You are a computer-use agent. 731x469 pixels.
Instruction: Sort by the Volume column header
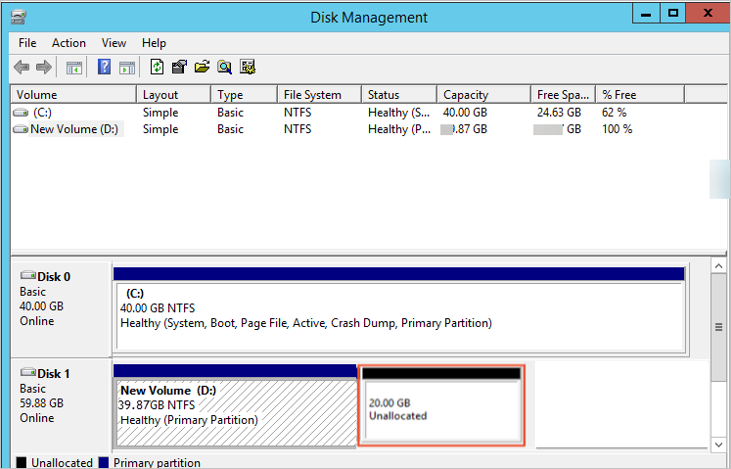pyautogui.click(x=74, y=95)
